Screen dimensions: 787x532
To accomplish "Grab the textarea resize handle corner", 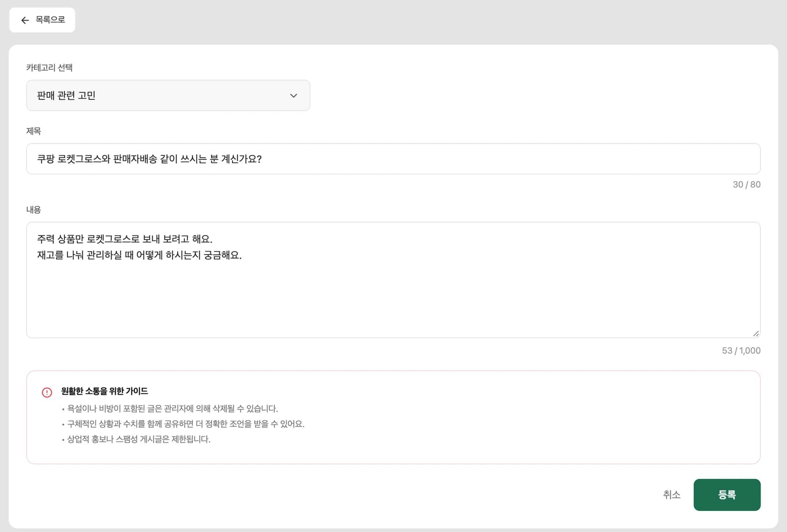I will click(x=756, y=333).
